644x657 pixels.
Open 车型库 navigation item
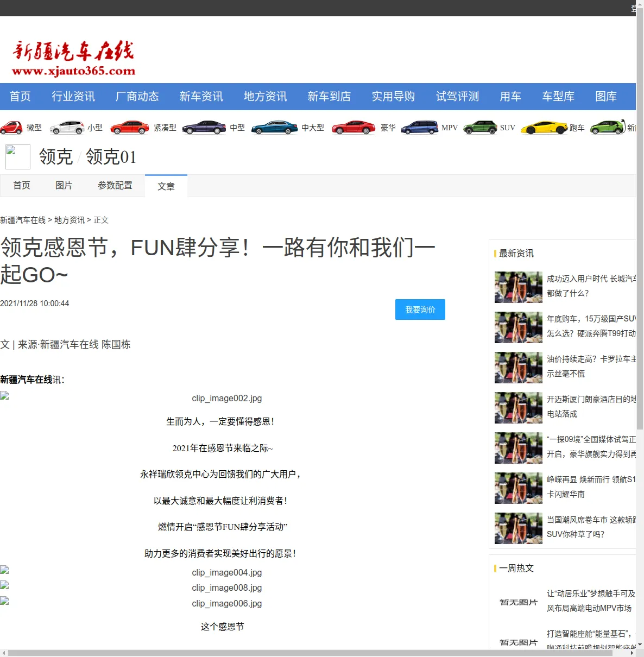coord(558,97)
